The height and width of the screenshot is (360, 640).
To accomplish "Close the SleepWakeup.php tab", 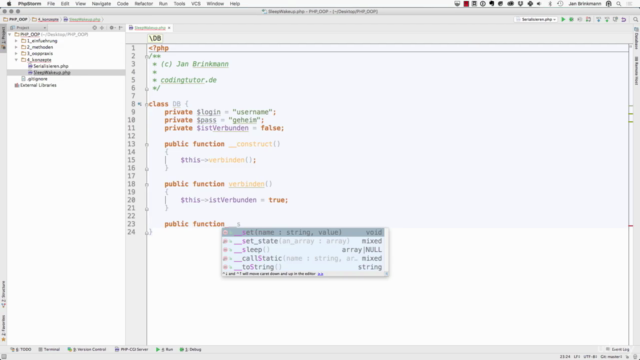I will (x=169, y=28).
